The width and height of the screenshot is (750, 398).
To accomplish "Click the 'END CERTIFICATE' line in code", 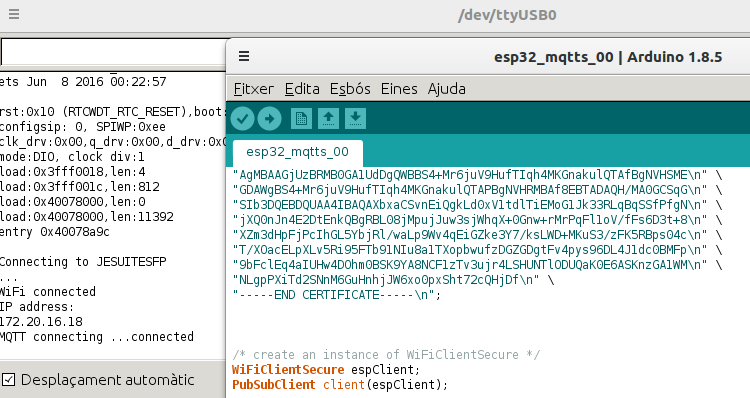I will pos(337,295).
